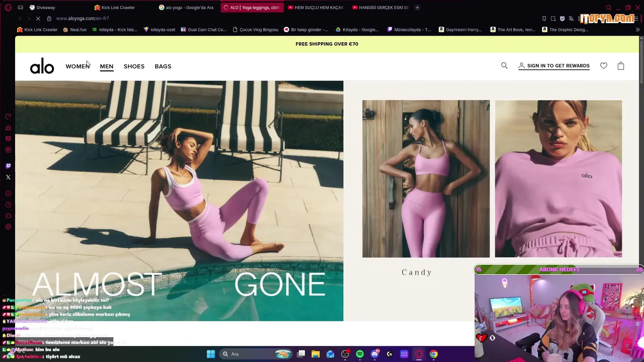644x362 pixels.
Task: Click the Windows taskbar search box
Action: click(257, 354)
